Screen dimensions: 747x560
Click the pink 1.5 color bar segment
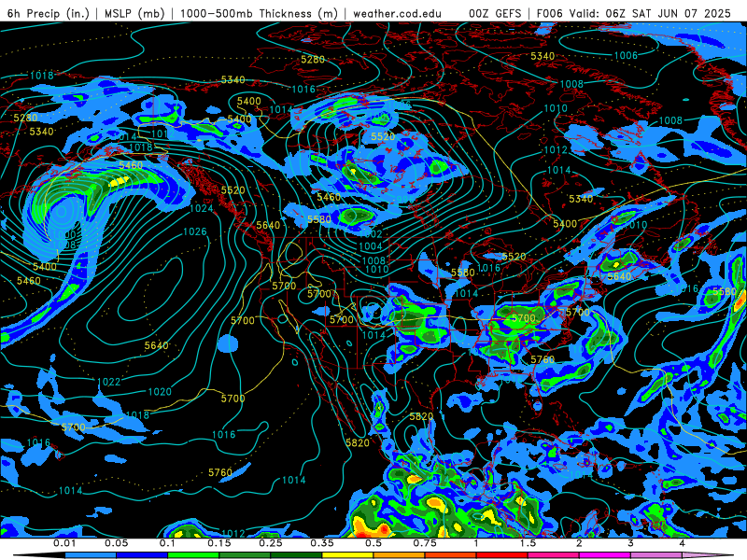554,555
